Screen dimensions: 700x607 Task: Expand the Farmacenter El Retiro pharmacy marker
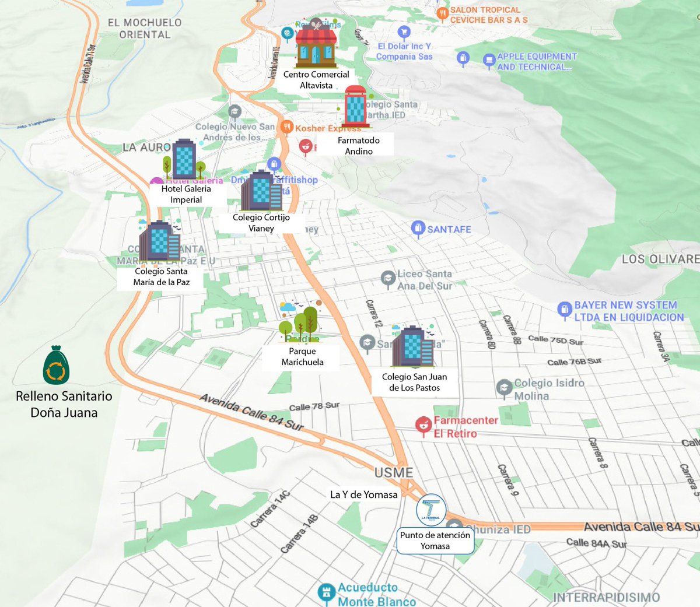(423, 424)
